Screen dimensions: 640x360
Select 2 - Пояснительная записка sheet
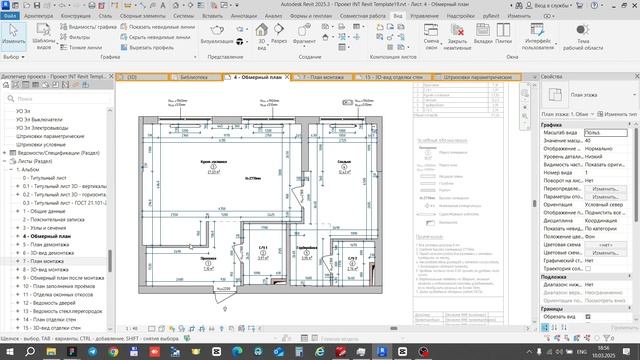(x=53, y=220)
